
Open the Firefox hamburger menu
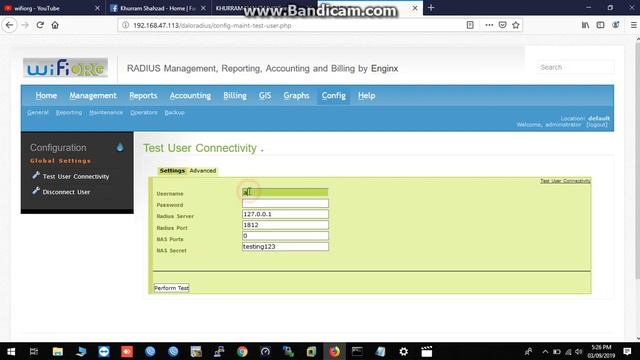click(633, 25)
